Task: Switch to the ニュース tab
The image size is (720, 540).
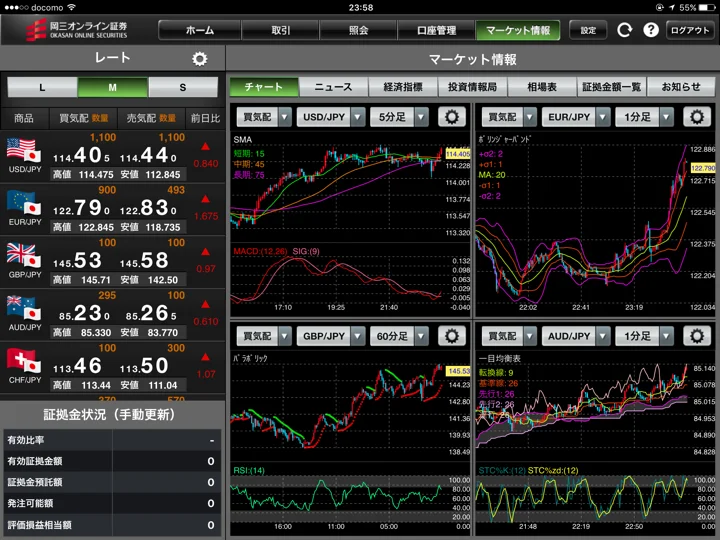Action: (333, 87)
